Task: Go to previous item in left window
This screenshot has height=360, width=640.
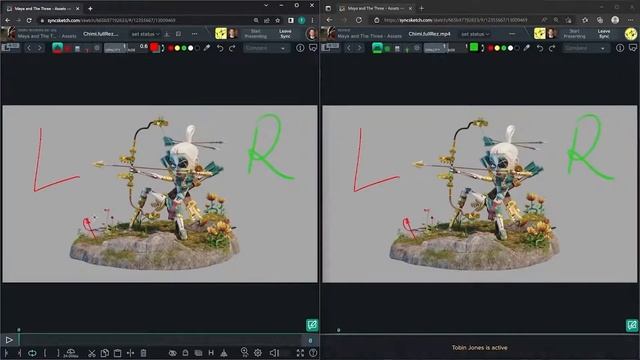Action: (x=29, y=48)
